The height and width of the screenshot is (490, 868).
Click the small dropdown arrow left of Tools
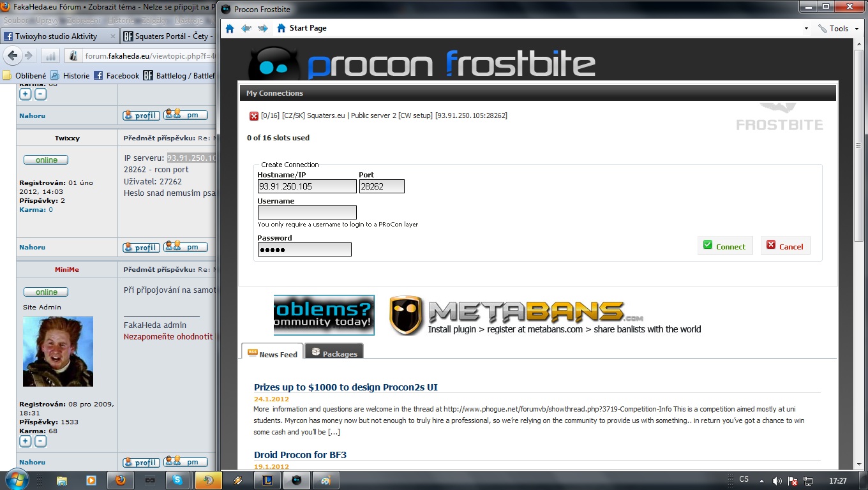point(807,29)
